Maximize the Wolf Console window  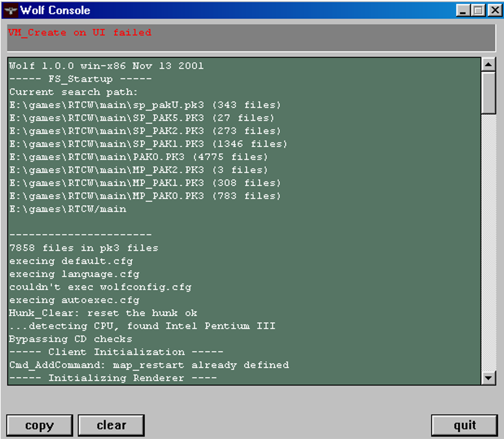click(478, 10)
